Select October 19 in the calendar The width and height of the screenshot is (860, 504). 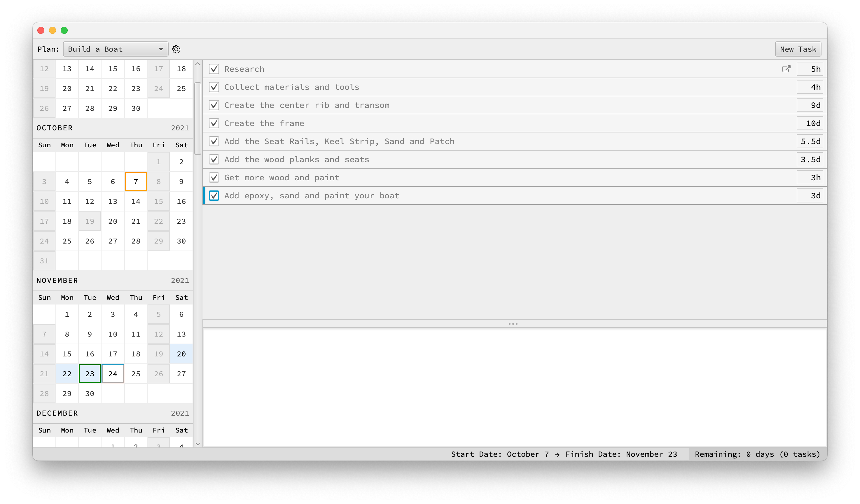point(90,221)
